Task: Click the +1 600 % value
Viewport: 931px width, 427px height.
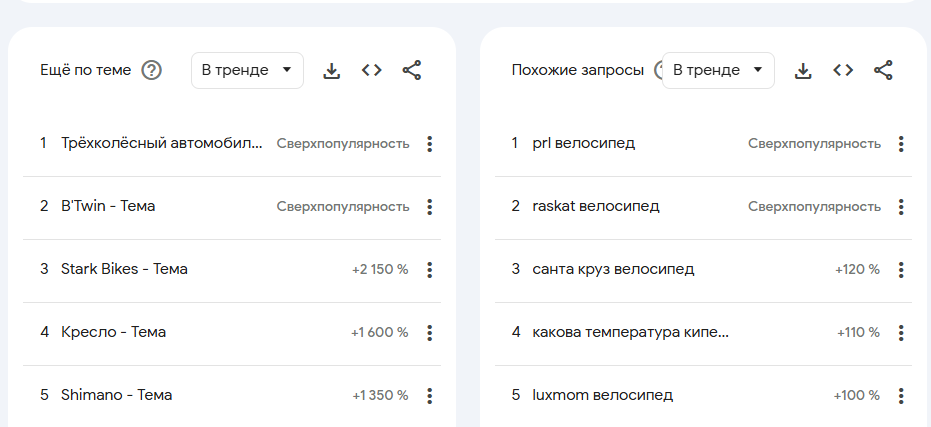Action: click(379, 333)
